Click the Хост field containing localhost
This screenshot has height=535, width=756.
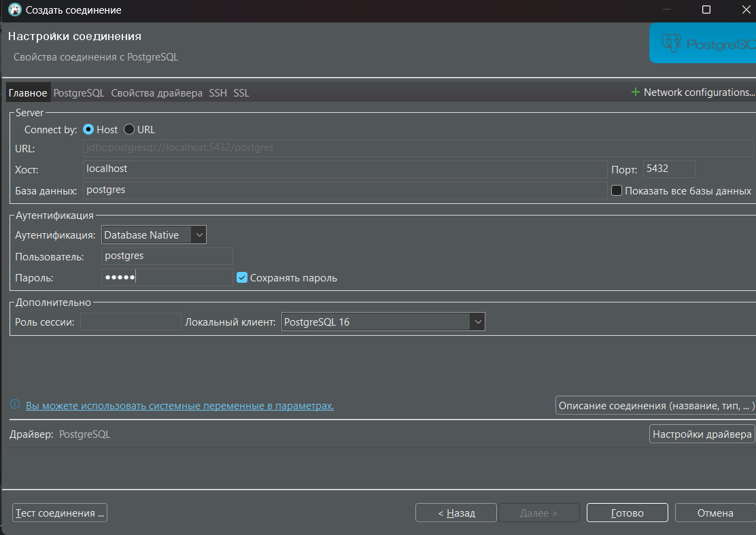pyautogui.click(x=345, y=169)
